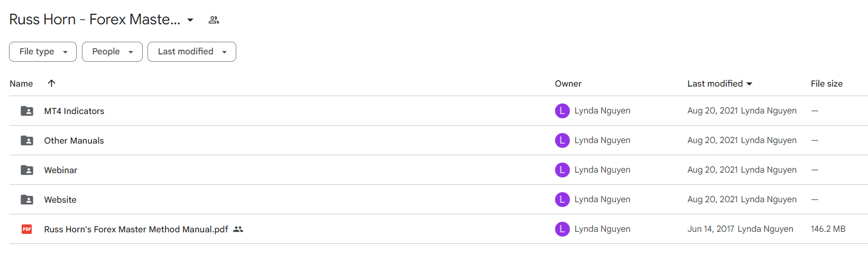
Task: Open the Last modified filter chip
Action: coord(192,52)
